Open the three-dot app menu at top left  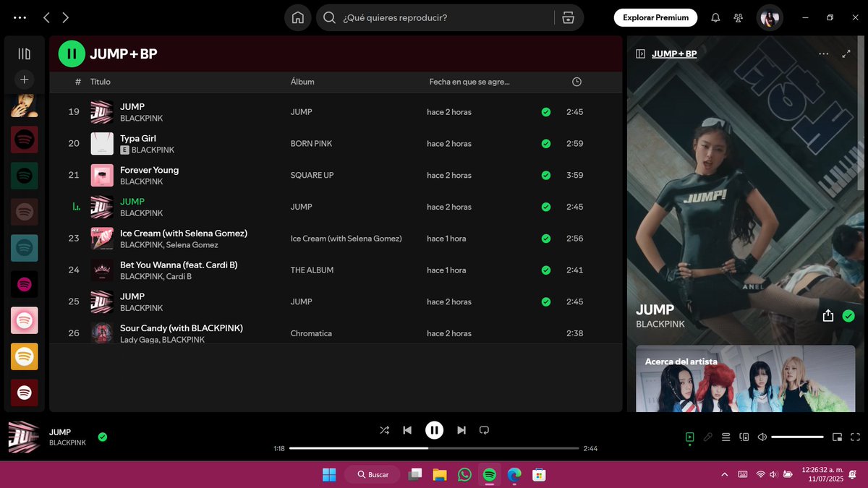pos(20,17)
